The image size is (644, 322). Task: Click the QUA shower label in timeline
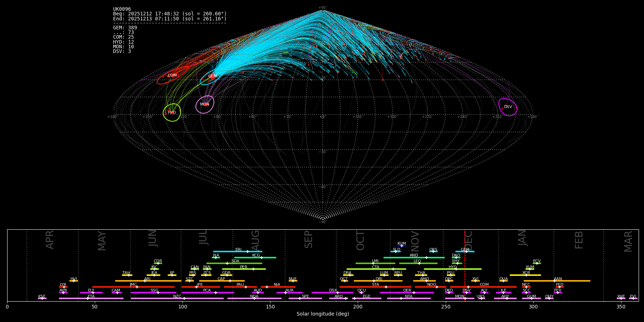[x=504, y=279]
